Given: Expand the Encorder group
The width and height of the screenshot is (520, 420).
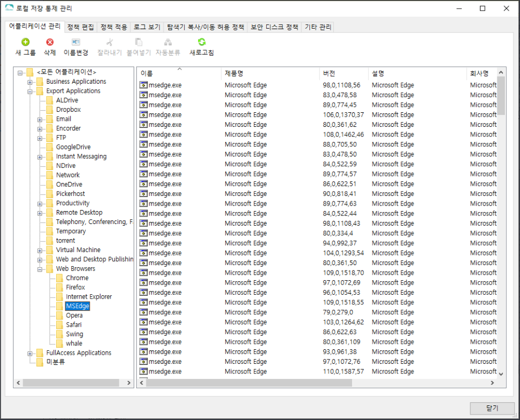Looking at the screenshot, I should [x=39, y=128].
